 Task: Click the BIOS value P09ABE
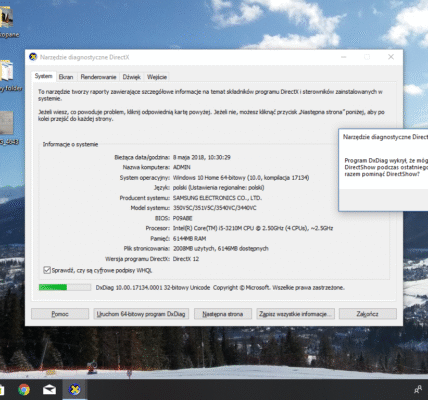coord(182,218)
